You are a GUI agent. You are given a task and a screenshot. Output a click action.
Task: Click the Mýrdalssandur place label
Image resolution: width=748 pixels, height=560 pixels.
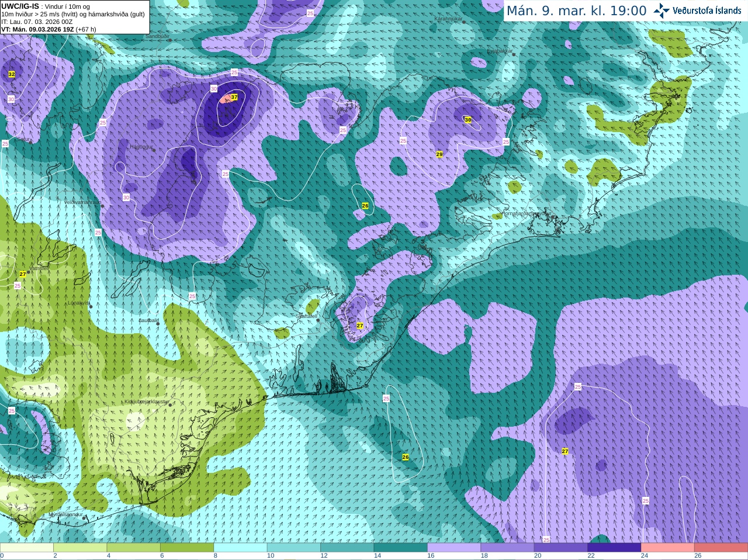click(x=65, y=514)
